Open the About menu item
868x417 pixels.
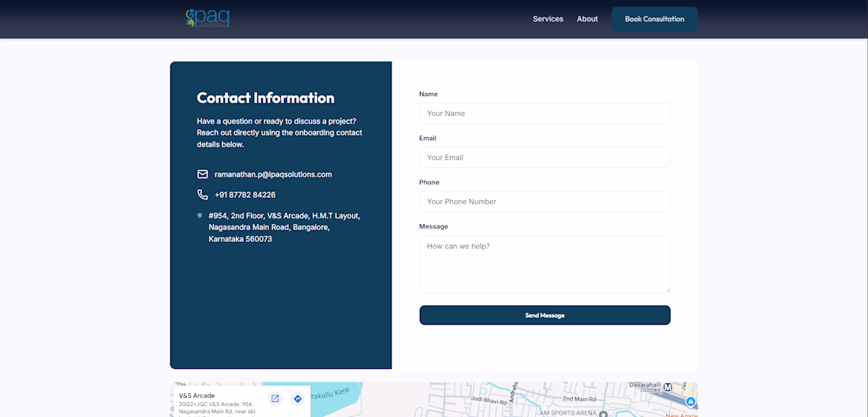(587, 19)
